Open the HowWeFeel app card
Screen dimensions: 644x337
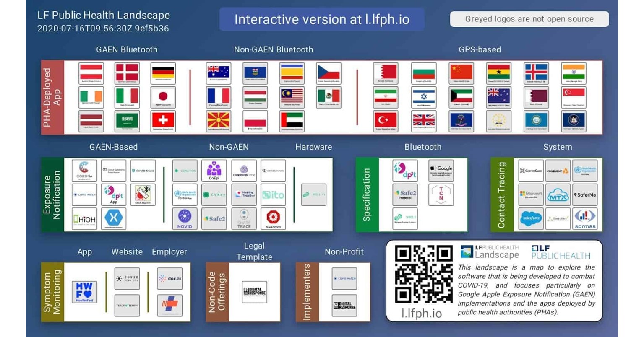(x=84, y=292)
